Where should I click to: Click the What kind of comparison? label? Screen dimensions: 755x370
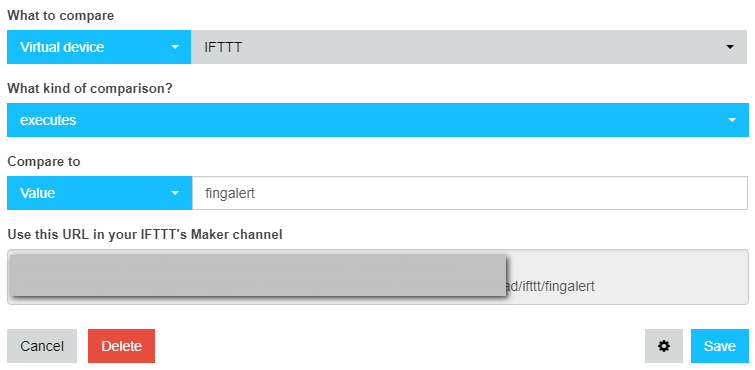[90, 89]
